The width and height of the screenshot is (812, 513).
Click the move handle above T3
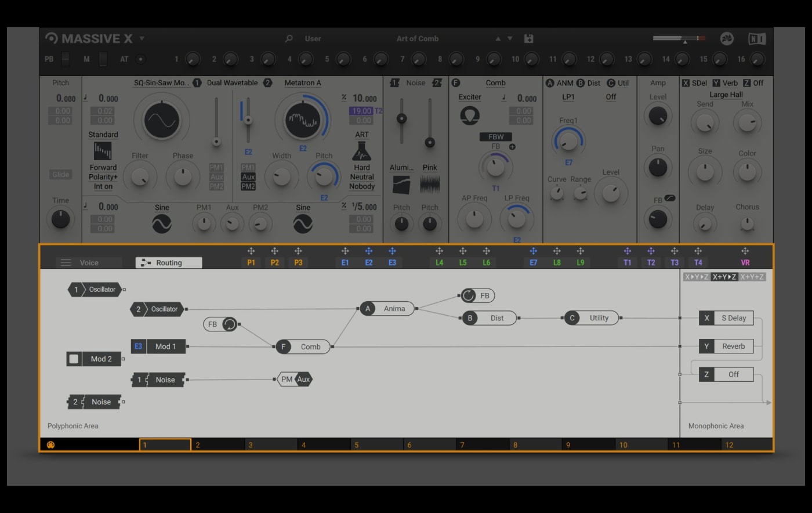[675, 251]
